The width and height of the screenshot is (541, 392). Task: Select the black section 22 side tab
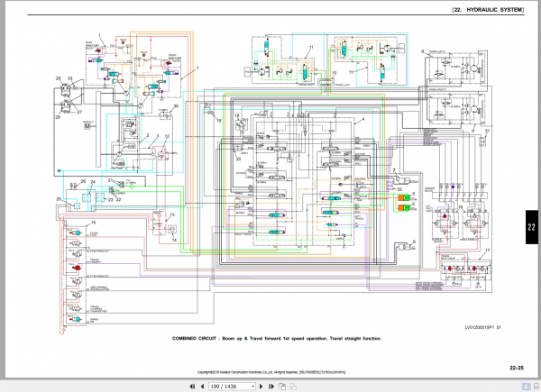click(x=532, y=227)
